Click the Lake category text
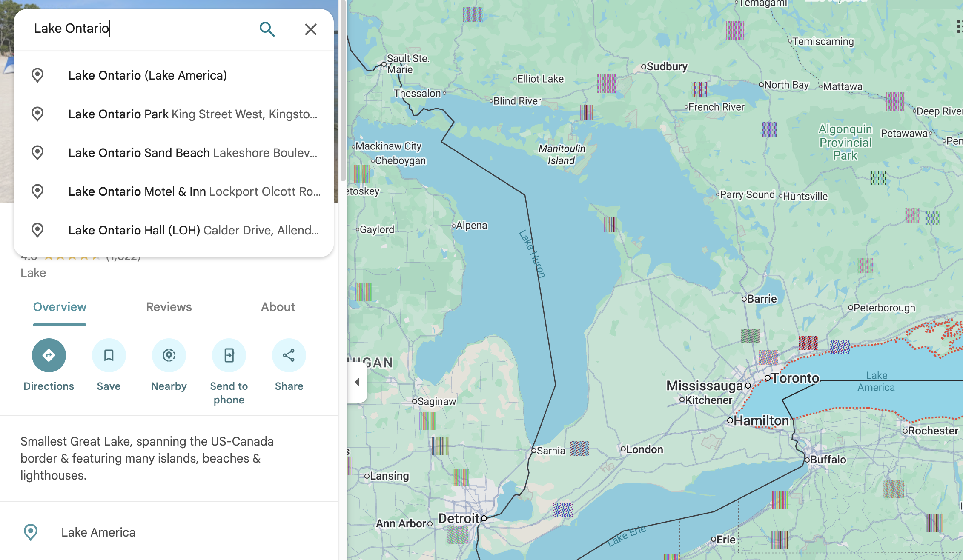Image resolution: width=963 pixels, height=560 pixels. 33,273
